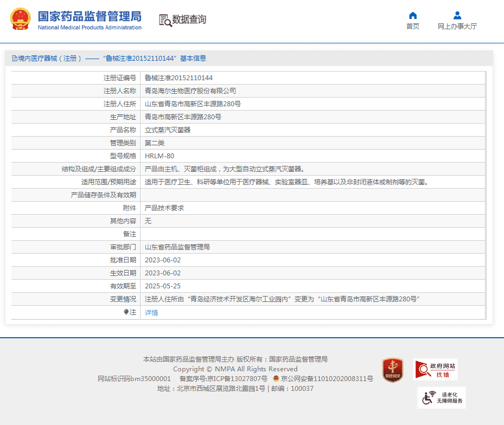
Task: Select model value HRLM-80
Action: coord(160,156)
